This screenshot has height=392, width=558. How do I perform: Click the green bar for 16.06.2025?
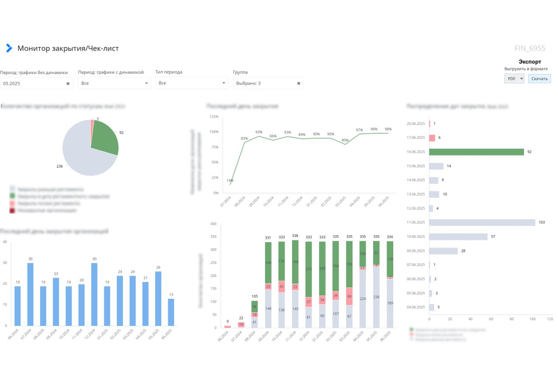coord(476,152)
